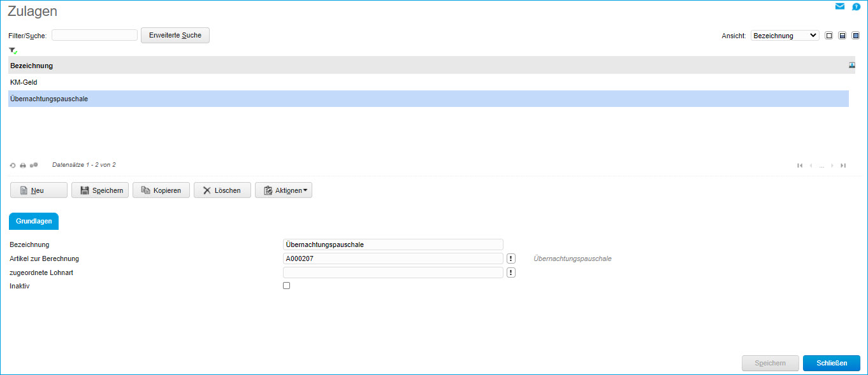Click the Erweiterte Suche button
Screen dimensions: 868x375
coord(175,36)
